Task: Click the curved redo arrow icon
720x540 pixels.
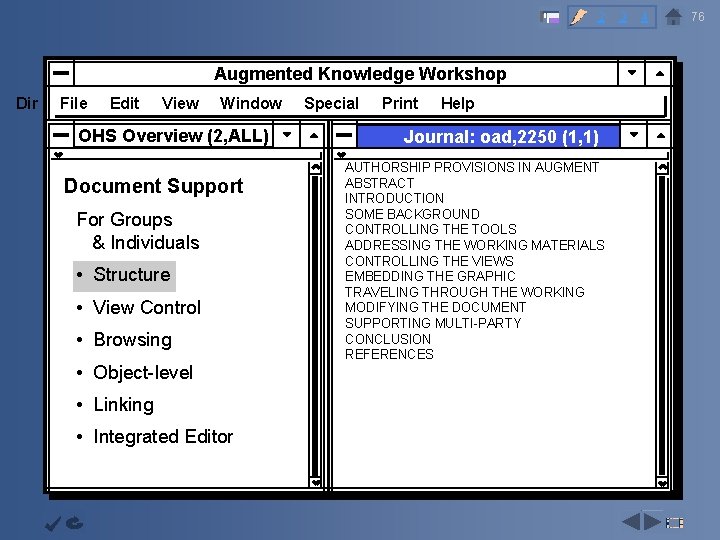Action: tap(74, 523)
